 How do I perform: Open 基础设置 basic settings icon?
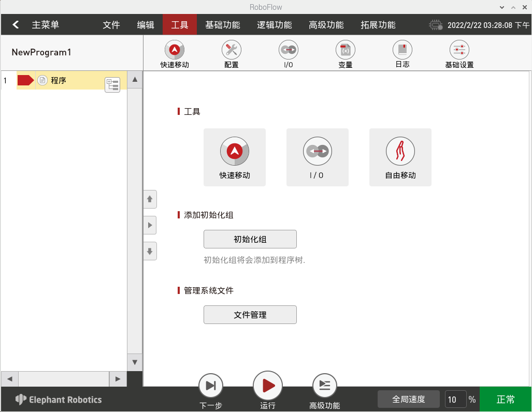point(459,51)
